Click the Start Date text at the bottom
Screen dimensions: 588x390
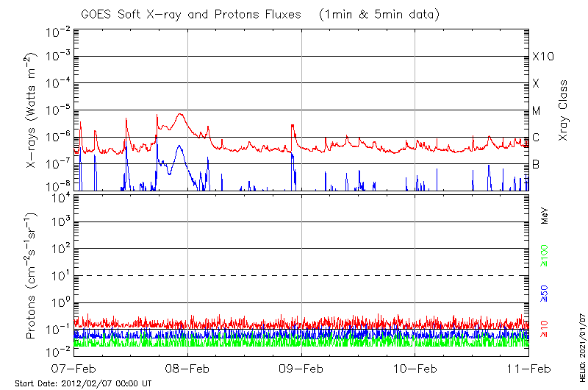[83, 383]
